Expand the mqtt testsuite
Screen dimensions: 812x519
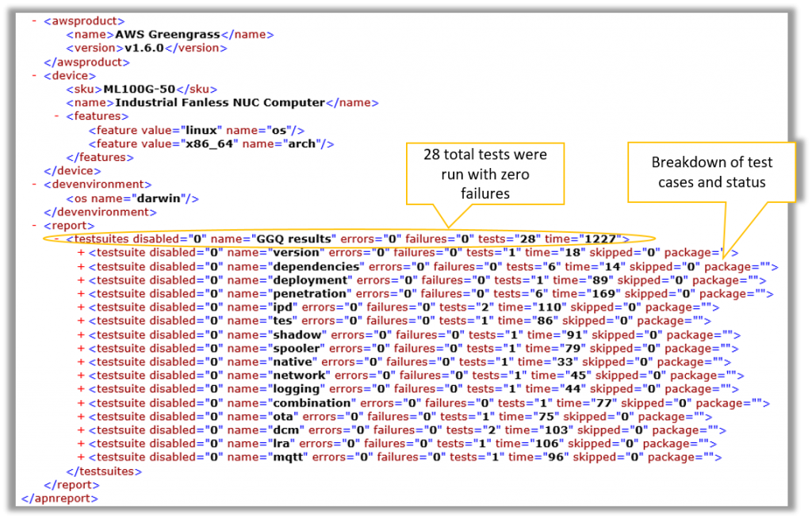(x=81, y=457)
